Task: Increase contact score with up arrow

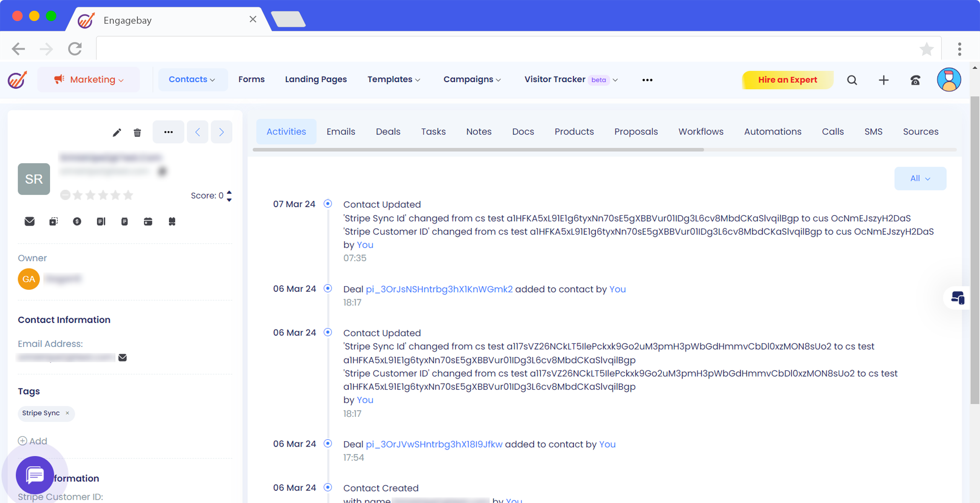Action: 229,192
